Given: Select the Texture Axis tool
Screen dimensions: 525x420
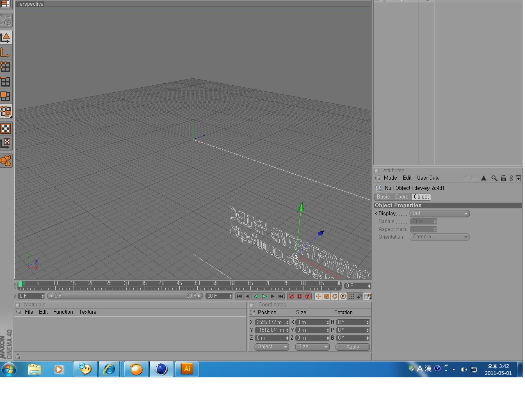Looking at the screenshot, I should coord(6,143).
